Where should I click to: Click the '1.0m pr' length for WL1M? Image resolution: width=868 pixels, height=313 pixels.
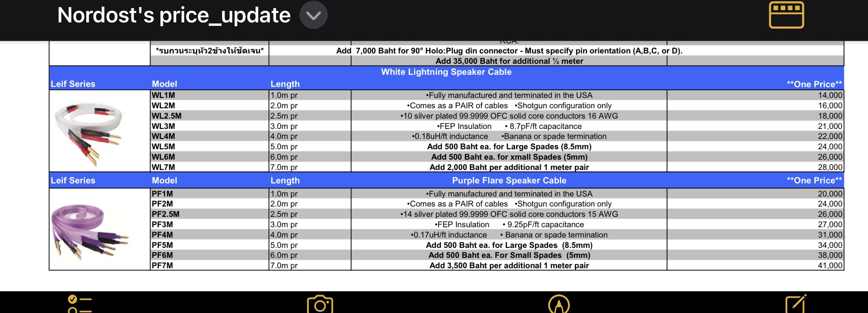[x=284, y=95]
